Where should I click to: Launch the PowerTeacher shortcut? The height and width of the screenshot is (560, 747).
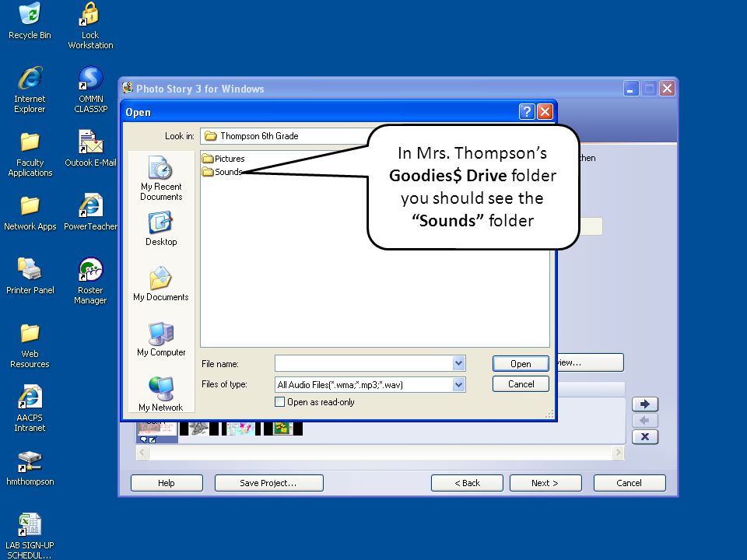[90, 212]
